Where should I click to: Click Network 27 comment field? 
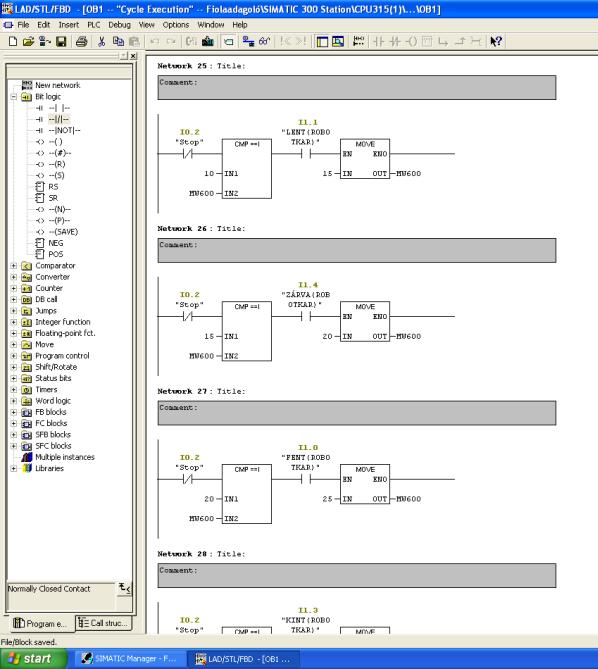[357, 413]
